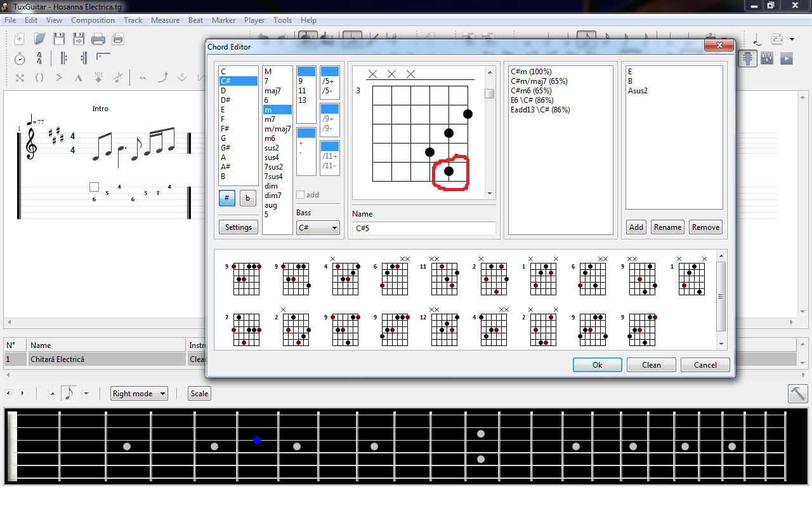Click the Save As floppy disk icon
The image size is (812, 508).
pyautogui.click(x=79, y=39)
